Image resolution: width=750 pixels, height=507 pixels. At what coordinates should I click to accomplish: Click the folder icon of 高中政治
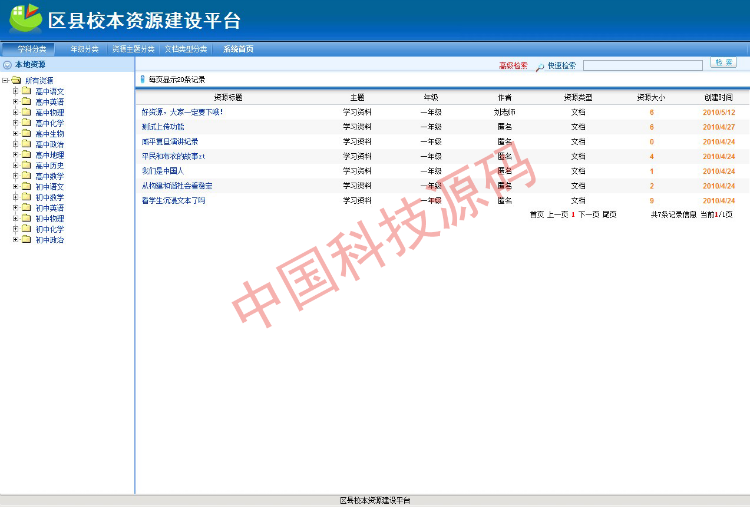(x=27, y=144)
